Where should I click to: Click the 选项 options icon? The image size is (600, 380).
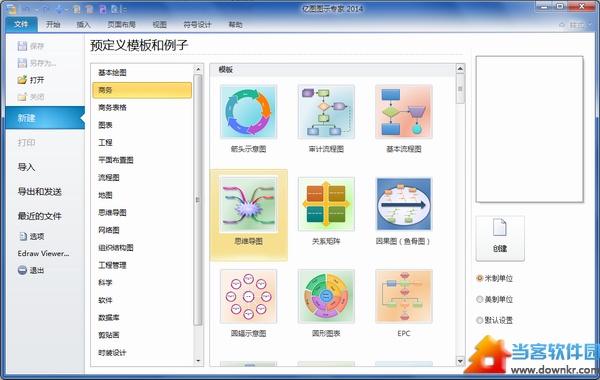coord(23,236)
